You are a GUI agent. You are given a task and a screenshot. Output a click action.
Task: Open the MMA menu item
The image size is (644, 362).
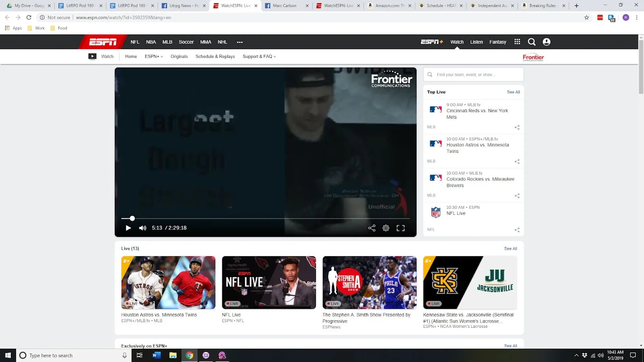(206, 42)
